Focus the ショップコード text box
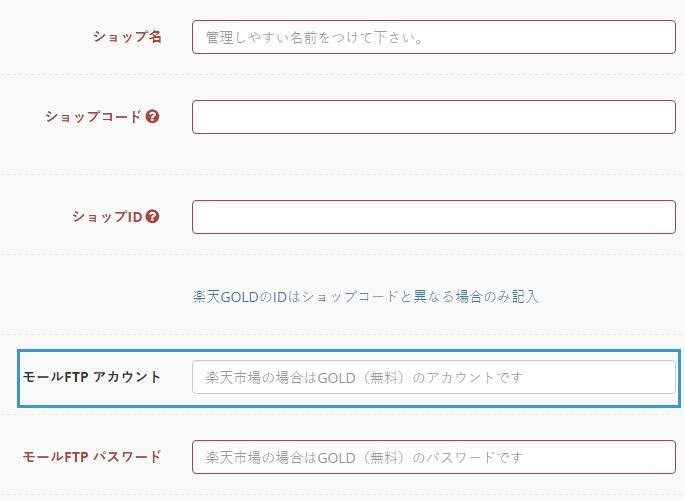The image size is (685, 501). pyautogui.click(x=434, y=117)
